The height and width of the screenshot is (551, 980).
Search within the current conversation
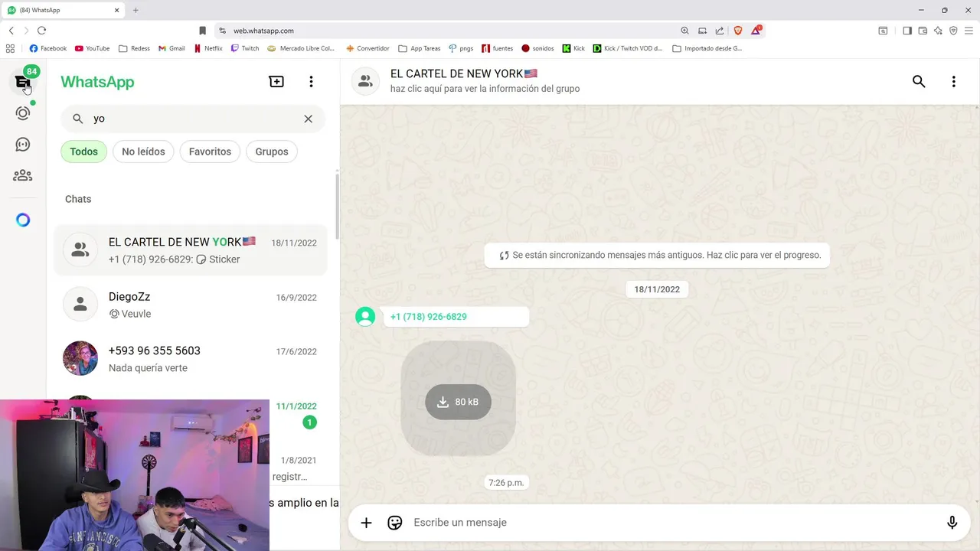919,82
